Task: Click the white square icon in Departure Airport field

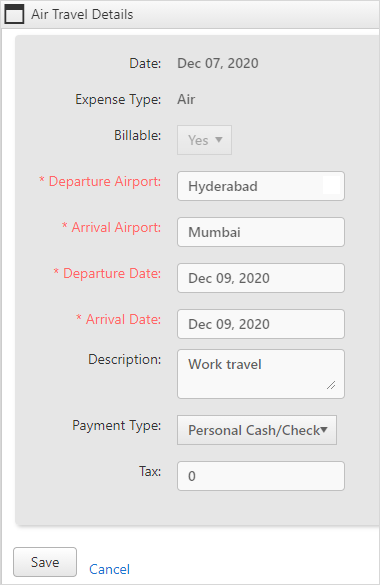Action: point(332,185)
